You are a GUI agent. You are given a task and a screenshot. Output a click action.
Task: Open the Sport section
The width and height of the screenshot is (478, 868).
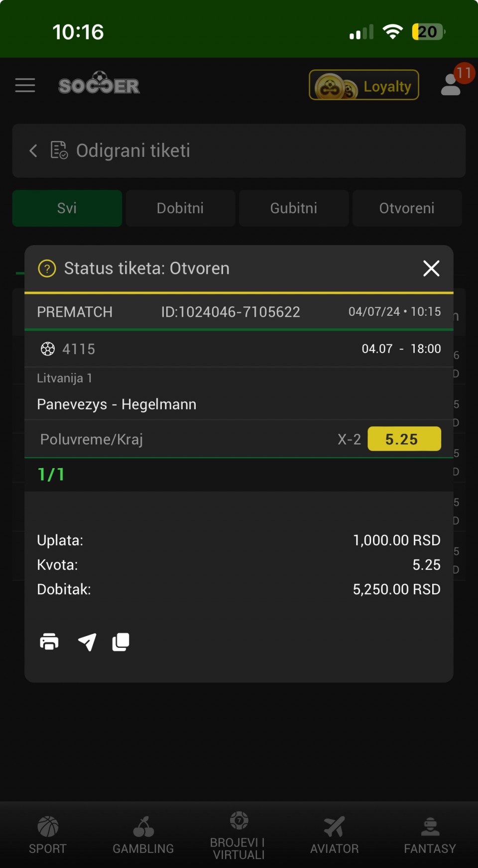[48, 835]
